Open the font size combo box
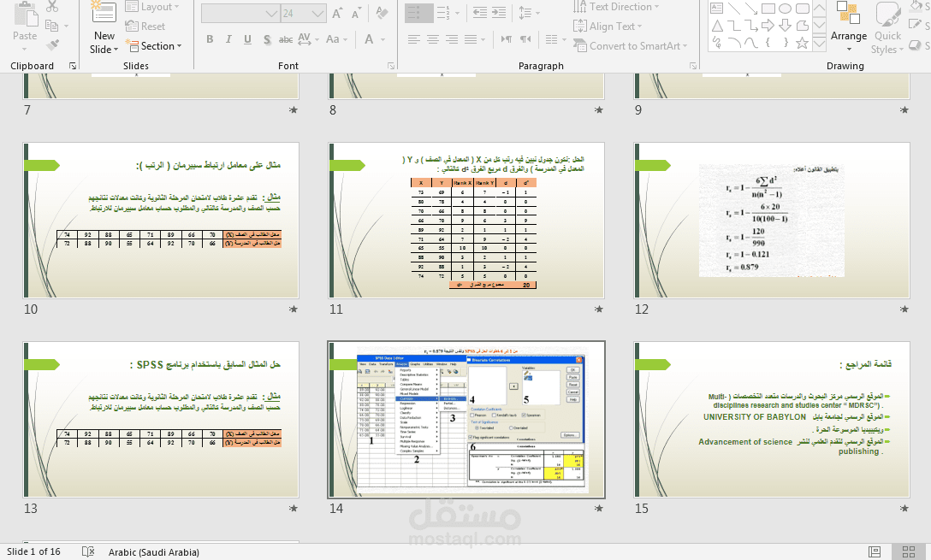The height and width of the screenshot is (560, 931). [x=303, y=13]
